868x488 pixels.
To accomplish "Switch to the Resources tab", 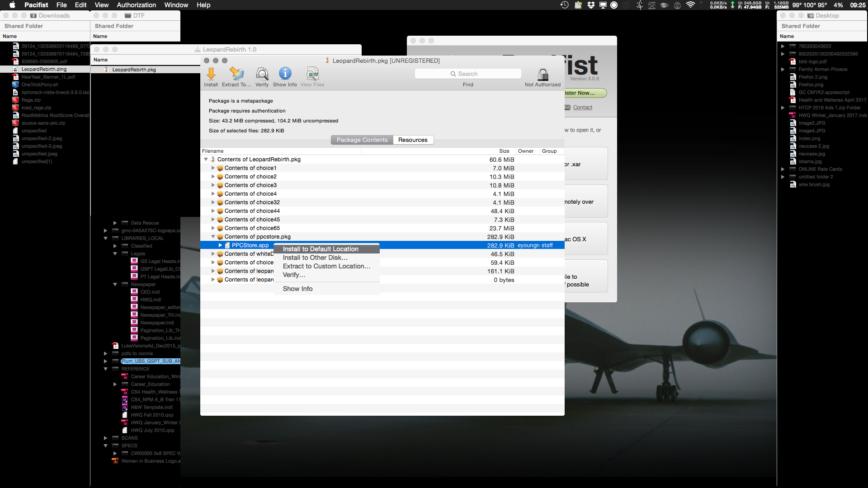I will 412,140.
